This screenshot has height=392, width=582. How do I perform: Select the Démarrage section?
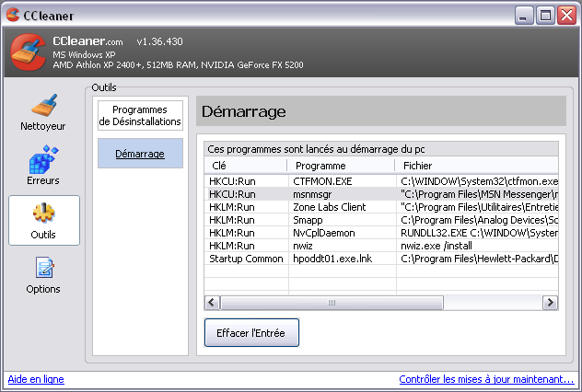click(140, 154)
